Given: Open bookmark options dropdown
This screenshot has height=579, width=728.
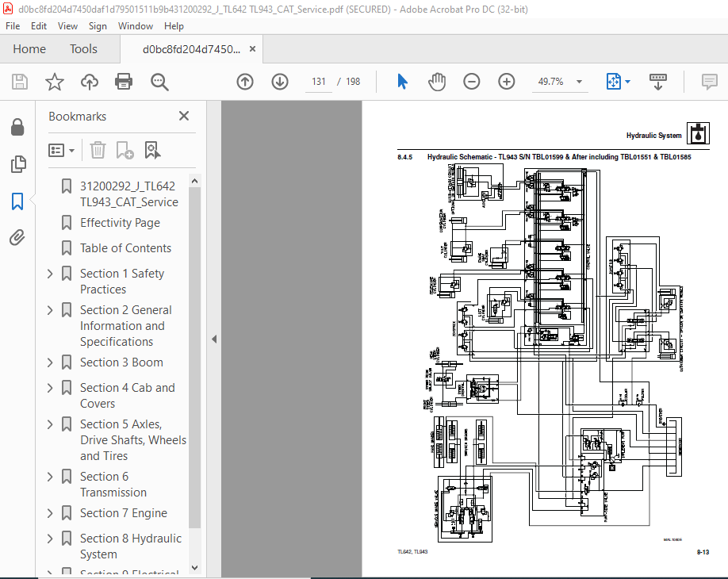Looking at the screenshot, I should 61,150.
